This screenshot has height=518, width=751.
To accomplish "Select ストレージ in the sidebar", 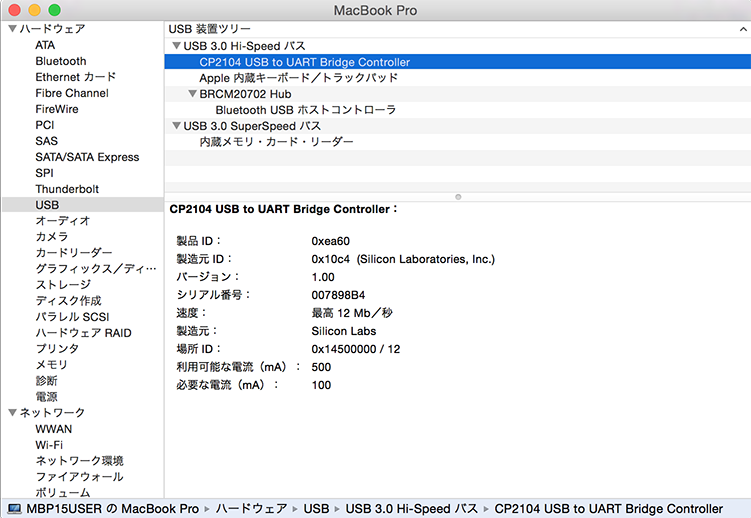I will click(x=61, y=285).
